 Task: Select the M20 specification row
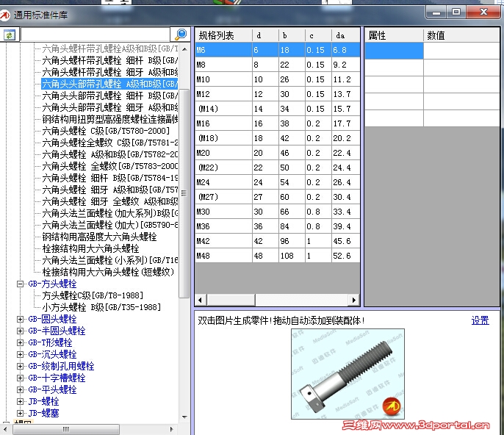click(278, 153)
